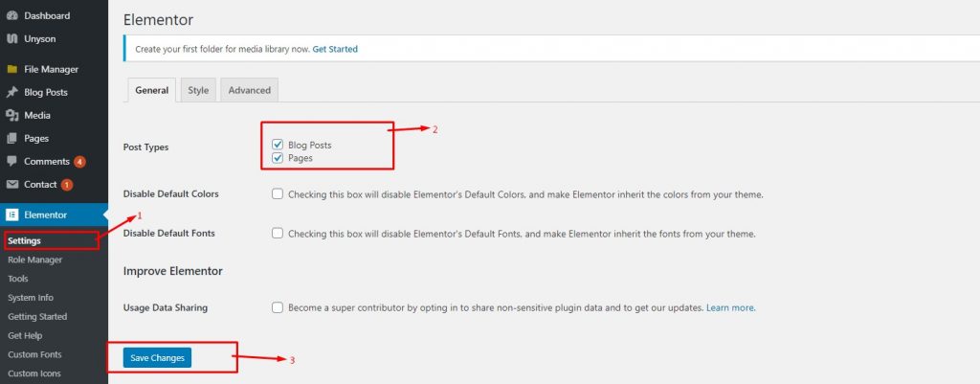
Task: Enable the Disable Default Colors checkbox
Action: [x=278, y=194]
